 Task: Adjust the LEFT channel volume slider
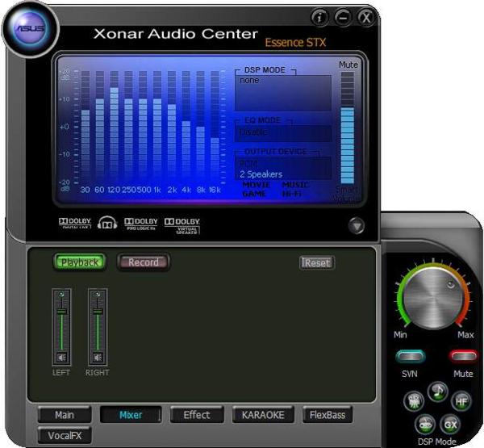click(62, 312)
